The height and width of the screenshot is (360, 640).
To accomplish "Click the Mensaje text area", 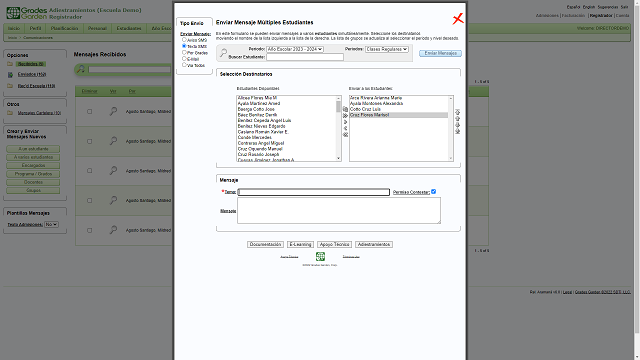I will (x=339, y=211).
